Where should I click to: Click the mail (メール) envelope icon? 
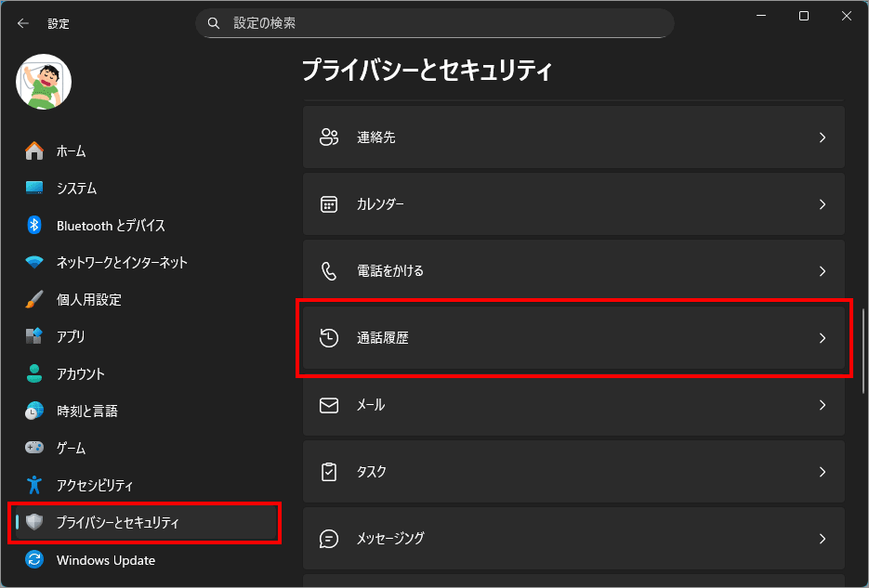[x=328, y=405]
